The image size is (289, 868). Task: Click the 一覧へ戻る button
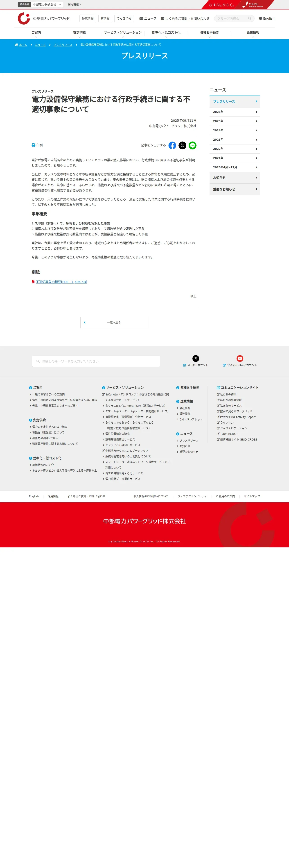pos(114,322)
